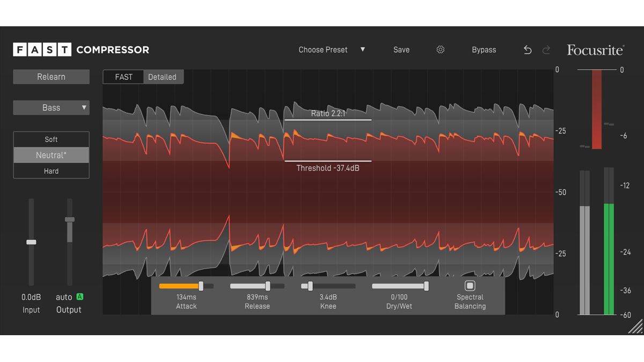
Task: Click the Focusrite logo
Action: click(x=595, y=49)
